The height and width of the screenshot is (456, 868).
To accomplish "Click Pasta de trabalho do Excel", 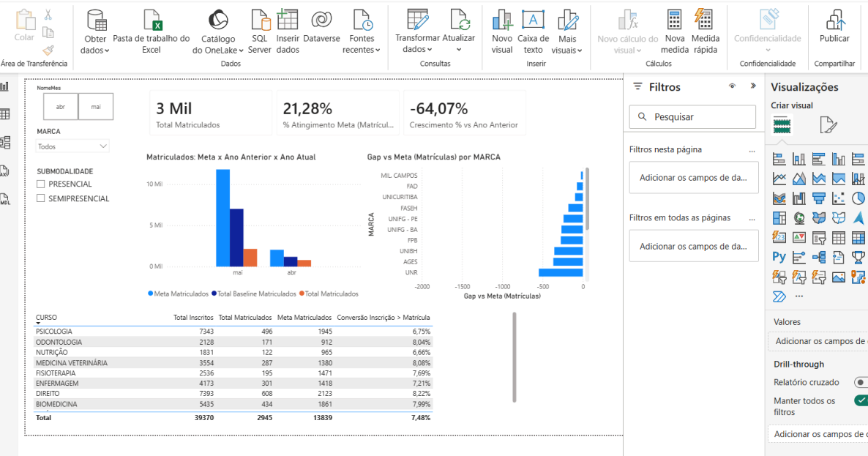I will [151, 32].
